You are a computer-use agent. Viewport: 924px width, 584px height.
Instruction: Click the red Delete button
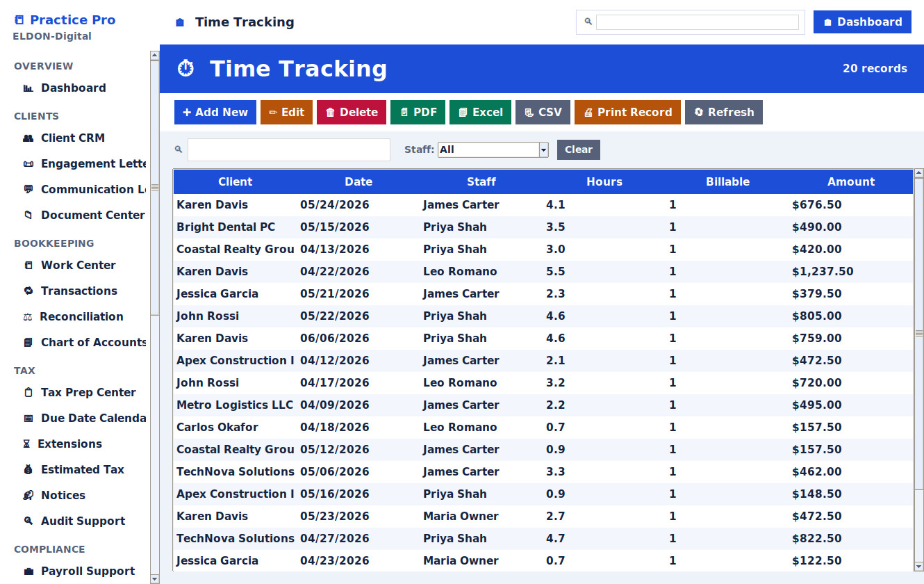(x=352, y=113)
